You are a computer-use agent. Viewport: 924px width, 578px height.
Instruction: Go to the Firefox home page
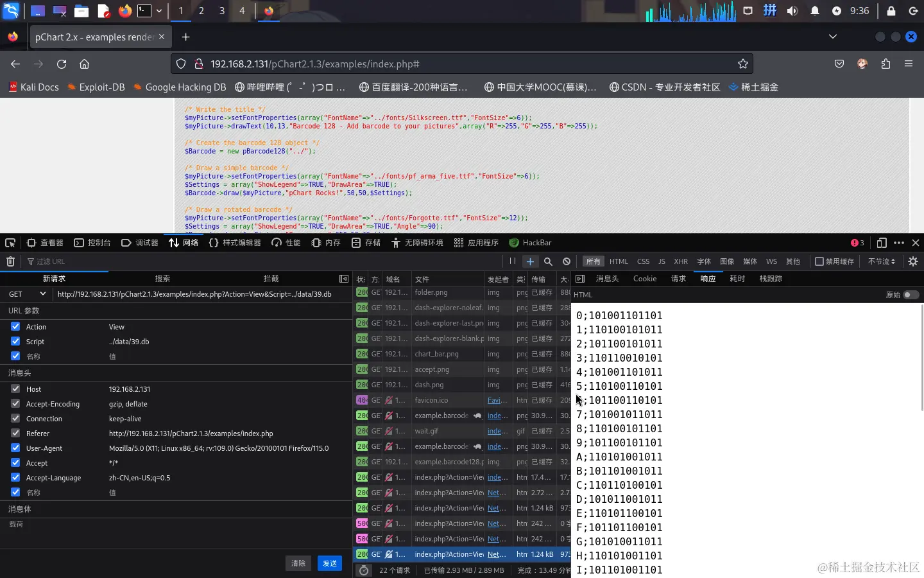(x=84, y=64)
